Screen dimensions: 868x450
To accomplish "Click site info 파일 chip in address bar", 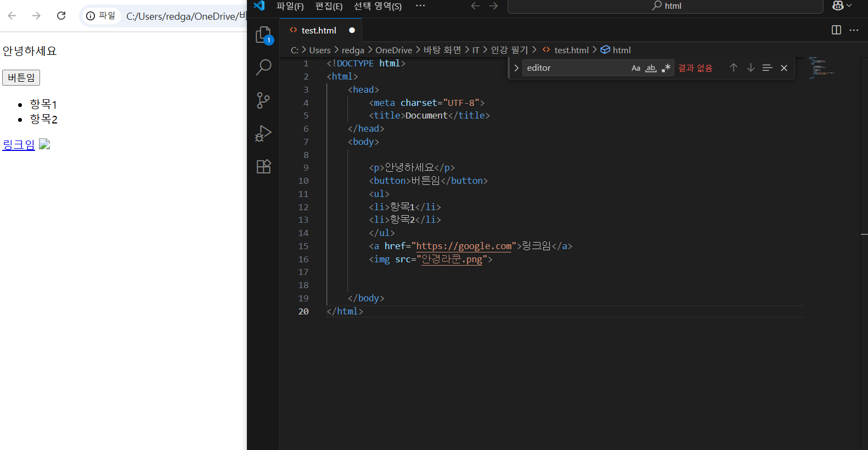I will [x=101, y=15].
